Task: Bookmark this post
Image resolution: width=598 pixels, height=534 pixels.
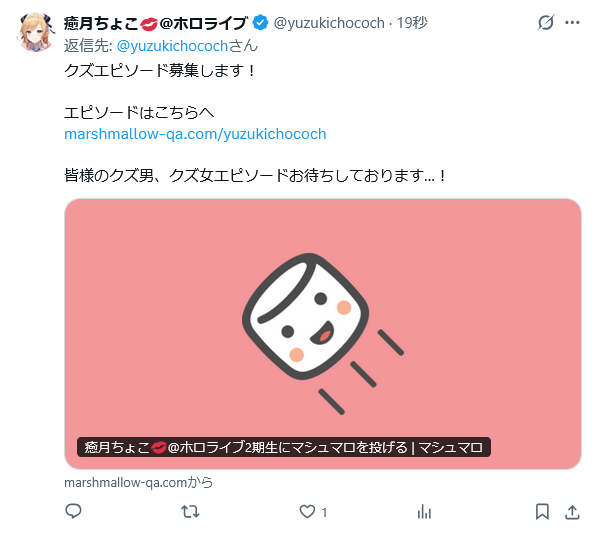Action: click(x=542, y=511)
